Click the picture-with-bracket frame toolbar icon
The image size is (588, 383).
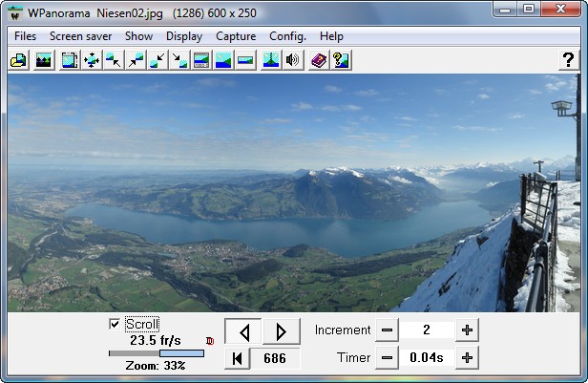(x=70, y=60)
